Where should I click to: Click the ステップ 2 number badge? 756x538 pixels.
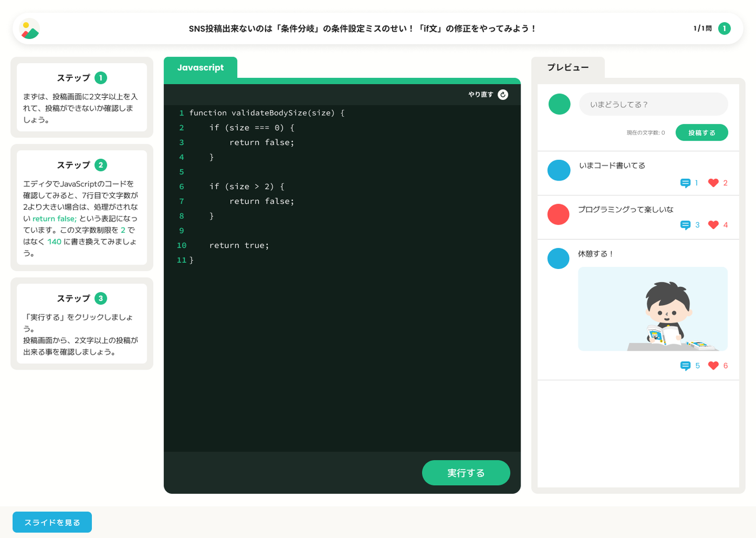click(x=100, y=165)
